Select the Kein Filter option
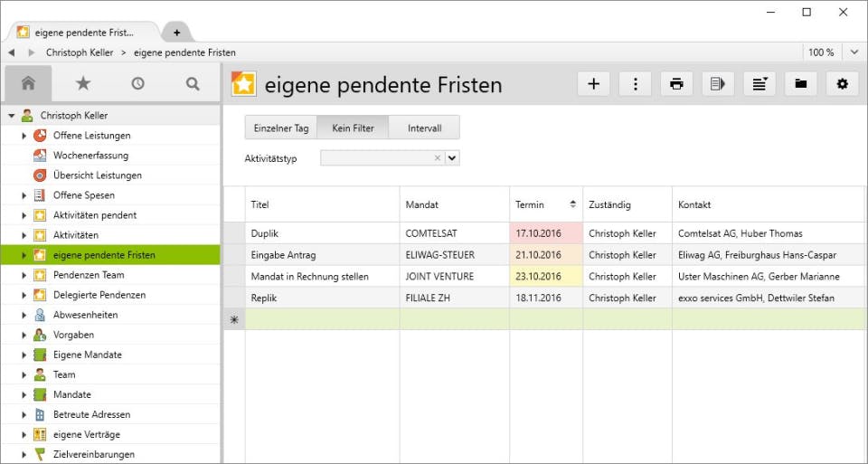 coord(353,128)
